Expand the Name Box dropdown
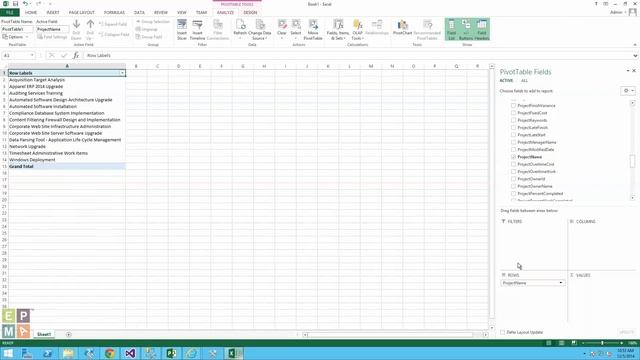640x360 pixels. tap(32, 55)
